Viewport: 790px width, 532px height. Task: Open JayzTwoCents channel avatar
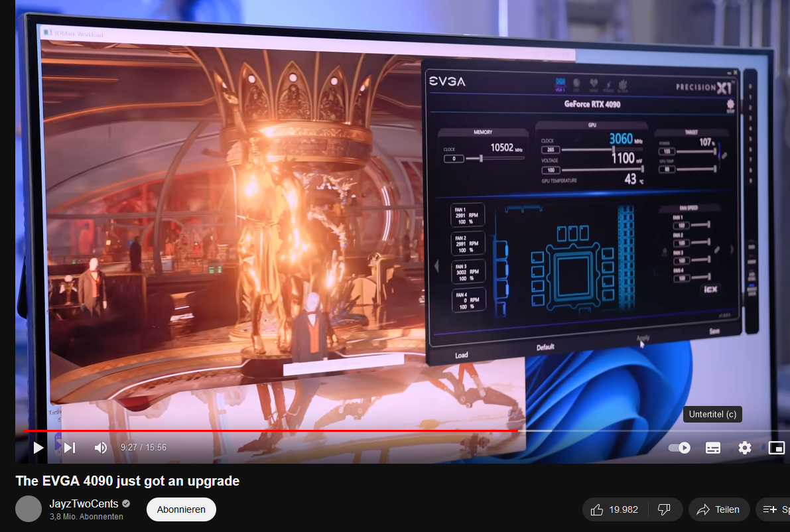(x=29, y=509)
